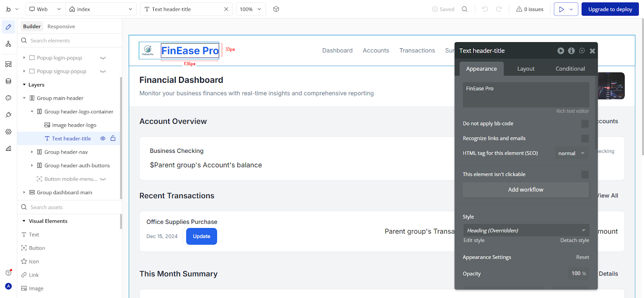Open the Web platform dropdown
Screen dimensions: 644x298
click(45, 9)
